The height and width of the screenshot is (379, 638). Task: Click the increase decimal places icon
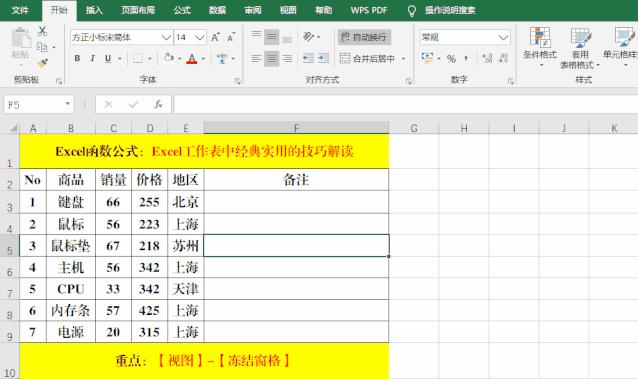(x=487, y=59)
